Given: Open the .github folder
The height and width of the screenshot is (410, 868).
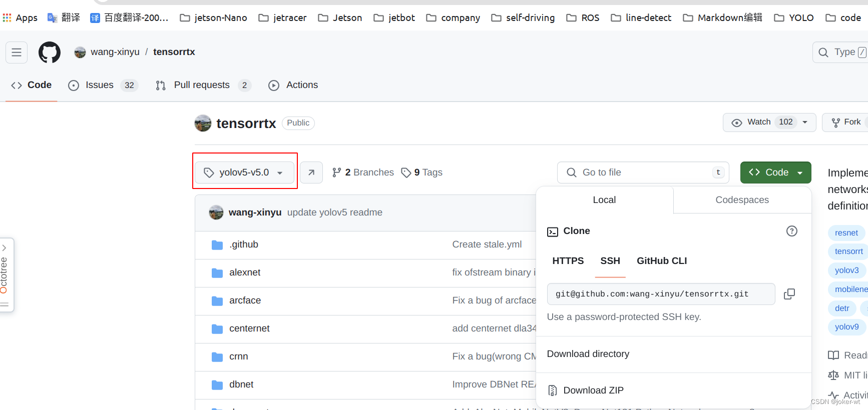Looking at the screenshot, I should 244,244.
